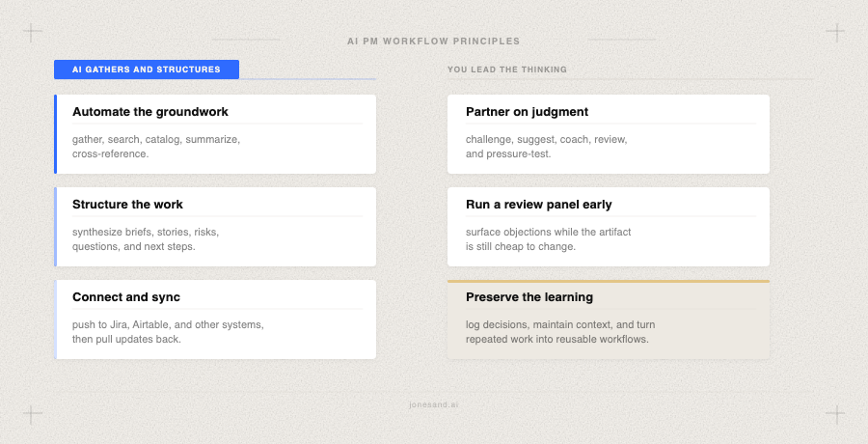This screenshot has height=444, width=868.
Task: Click the 'push to Jira, Airtable' description
Action: click(168, 331)
